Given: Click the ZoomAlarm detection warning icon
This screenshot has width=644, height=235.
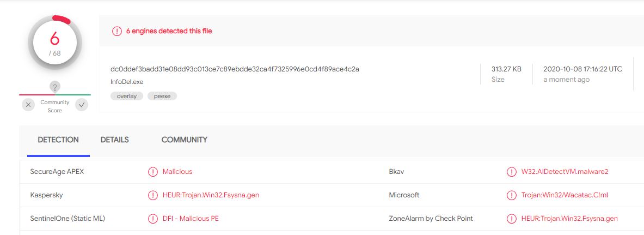Looking at the screenshot, I should coord(511,219).
